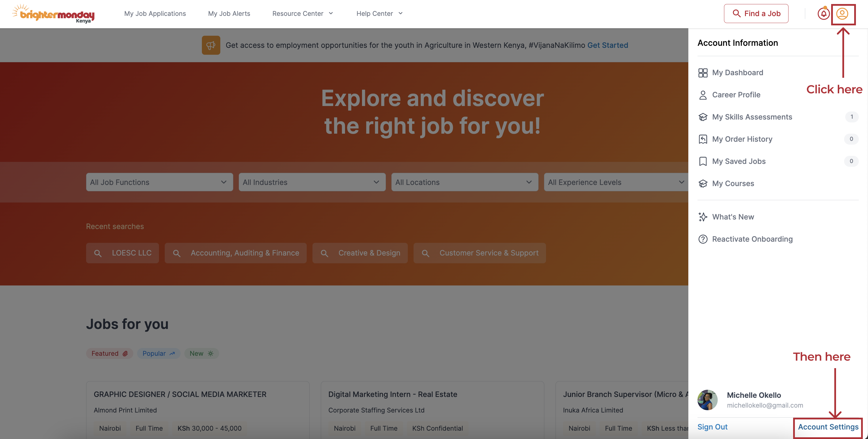
Task: Open the user profile avatar icon
Action: click(x=842, y=14)
